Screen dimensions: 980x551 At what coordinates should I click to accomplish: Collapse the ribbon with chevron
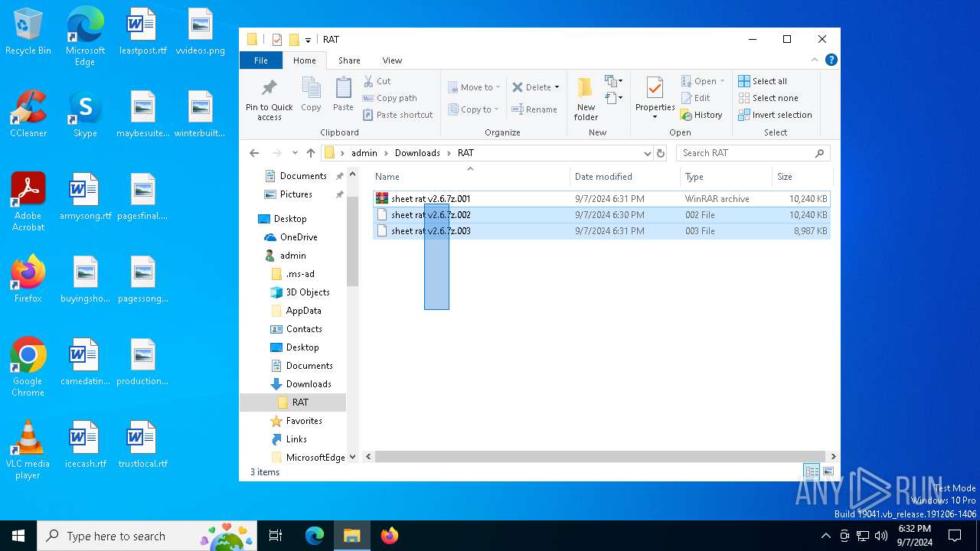pyautogui.click(x=815, y=60)
